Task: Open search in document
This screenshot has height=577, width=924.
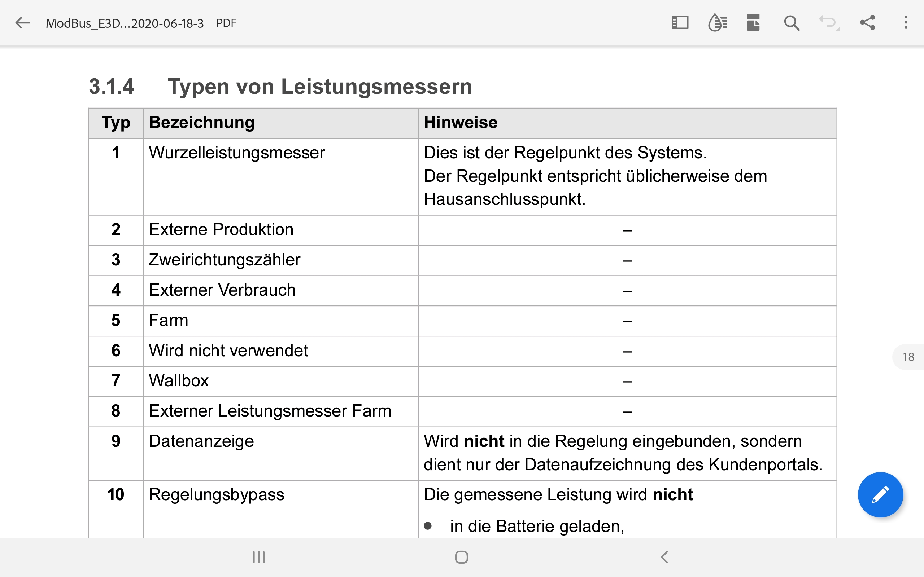Action: click(x=792, y=23)
